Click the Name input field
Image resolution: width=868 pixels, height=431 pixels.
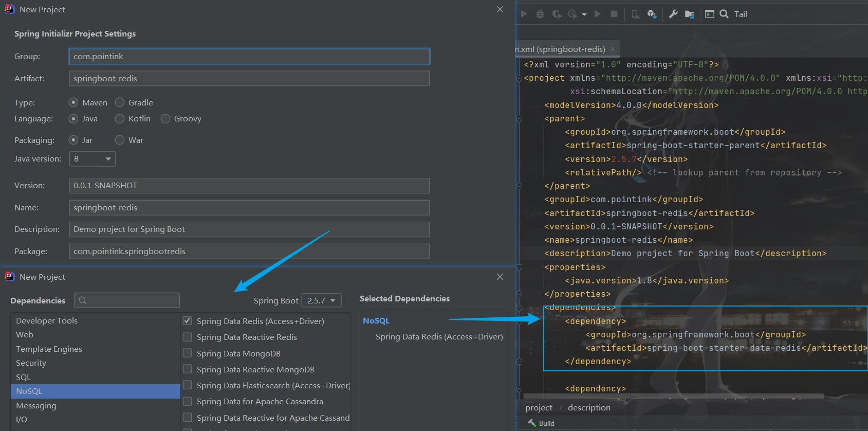click(249, 208)
